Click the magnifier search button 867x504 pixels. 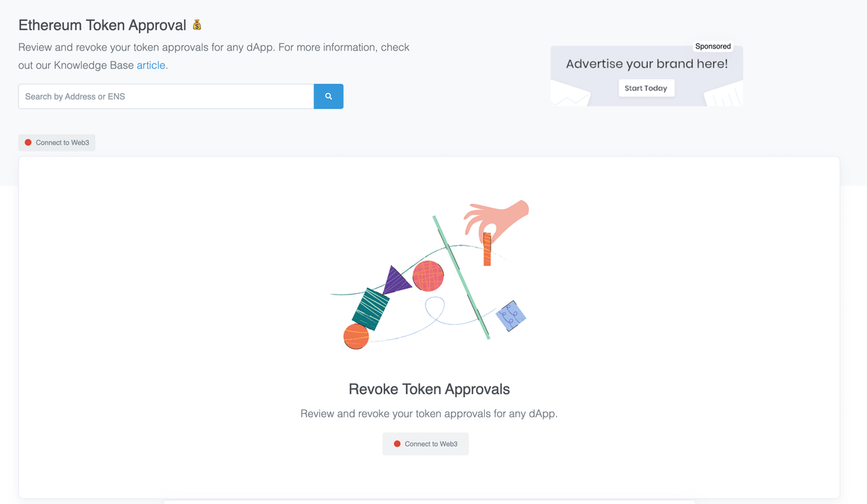(x=328, y=96)
